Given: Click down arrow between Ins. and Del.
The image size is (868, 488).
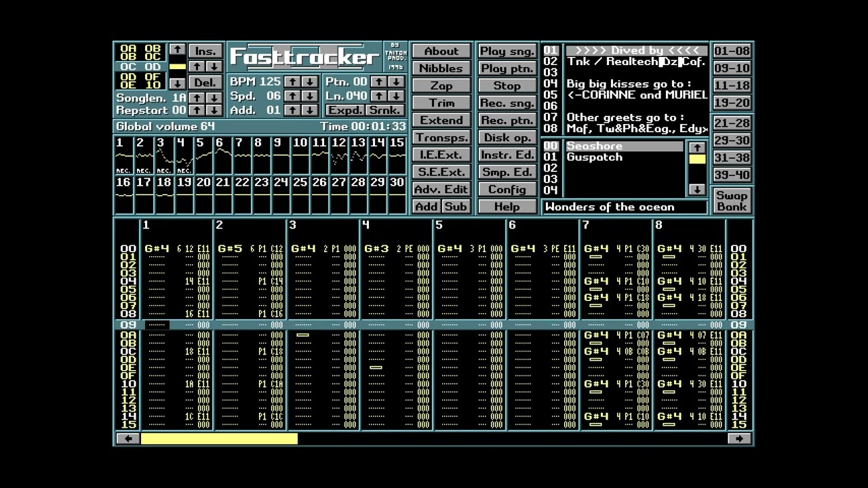Looking at the screenshot, I should click(214, 66).
